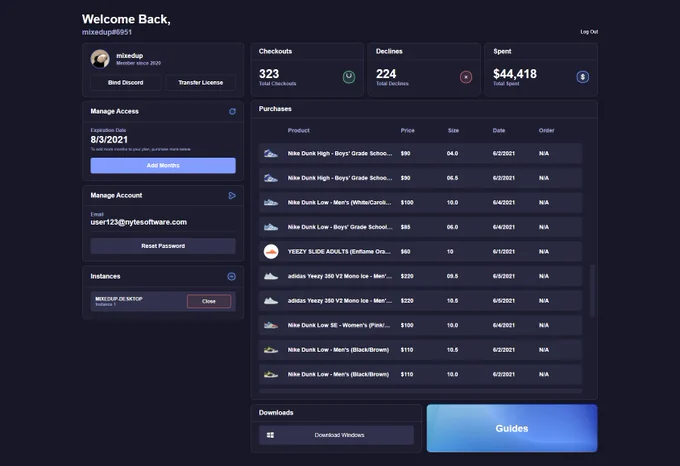Click the blue dollar Spent icon
This screenshot has height=466, width=680.
pyautogui.click(x=582, y=77)
